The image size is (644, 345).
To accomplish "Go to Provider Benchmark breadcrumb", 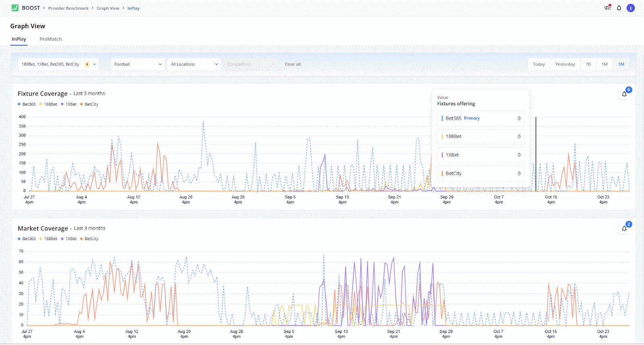I will click(68, 8).
